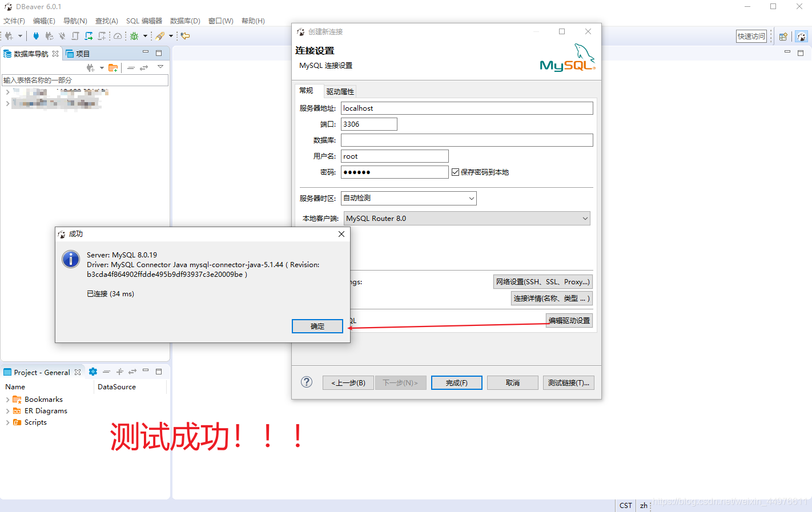Click the plus expand icon in Project panel
Viewport: 812px width, 512px height.
tap(120, 372)
